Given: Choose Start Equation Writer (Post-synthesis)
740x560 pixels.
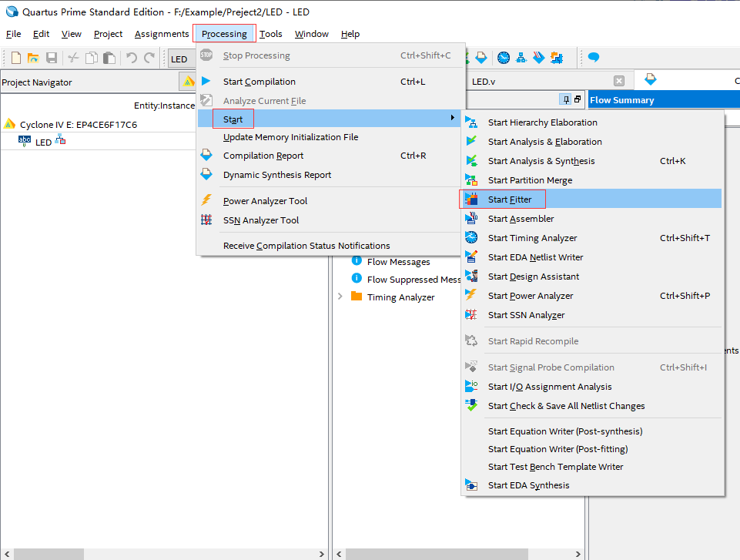Looking at the screenshot, I should point(592,431).
